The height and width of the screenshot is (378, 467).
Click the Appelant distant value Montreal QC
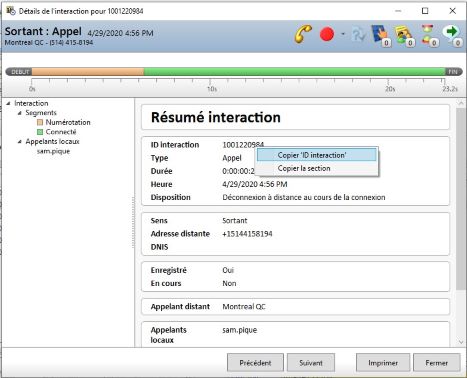tap(244, 307)
